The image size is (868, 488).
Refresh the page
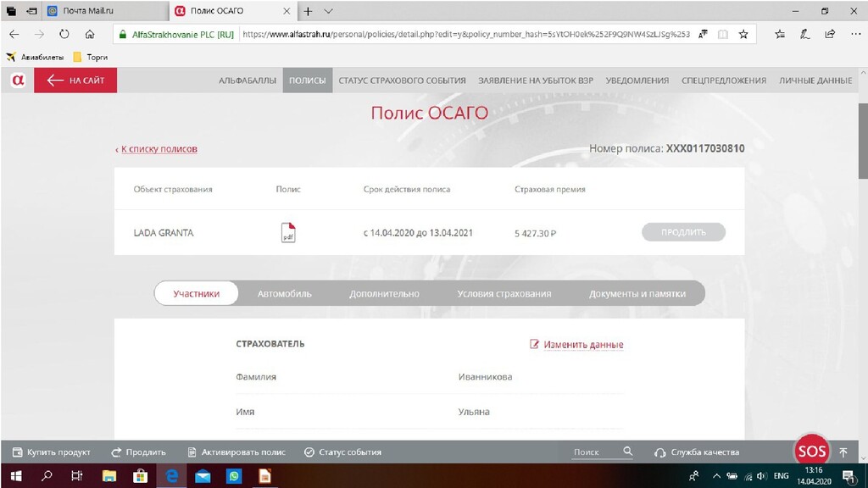click(64, 34)
